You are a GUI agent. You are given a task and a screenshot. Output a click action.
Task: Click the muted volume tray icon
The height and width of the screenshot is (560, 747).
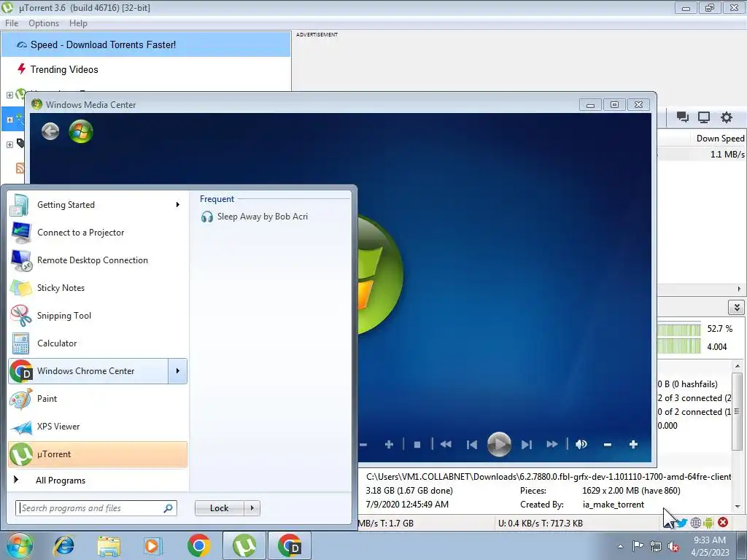click(673, 546)
